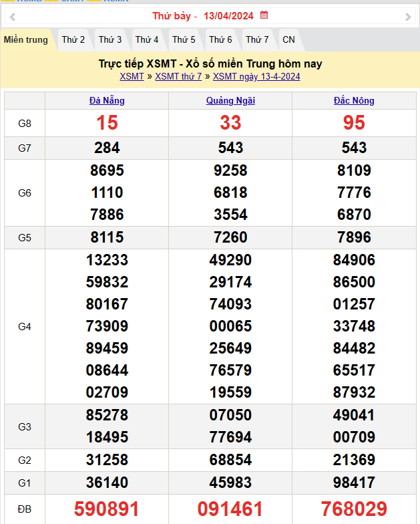Click G4 number 87932
This screenshot has width=420, height=524.
pos(354,392)
